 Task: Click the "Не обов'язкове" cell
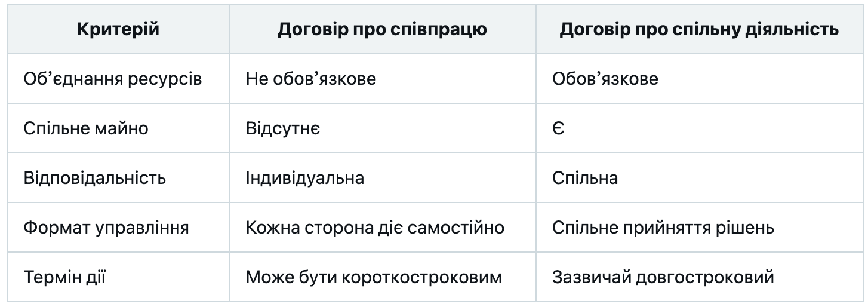pyautogui.click(x=310, y=79)
